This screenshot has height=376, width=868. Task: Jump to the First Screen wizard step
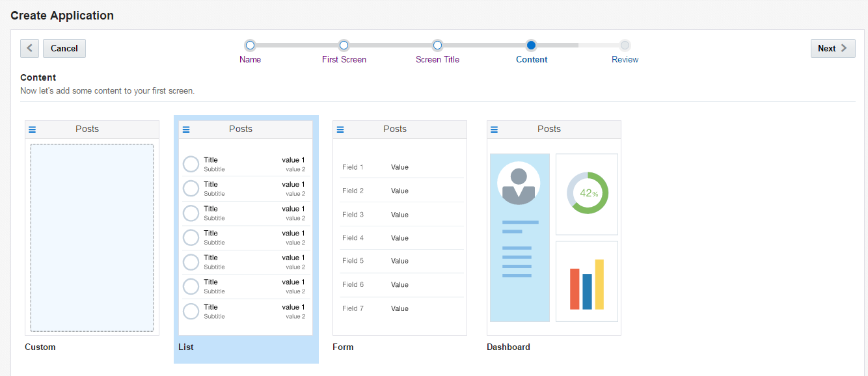coord(344,59)
